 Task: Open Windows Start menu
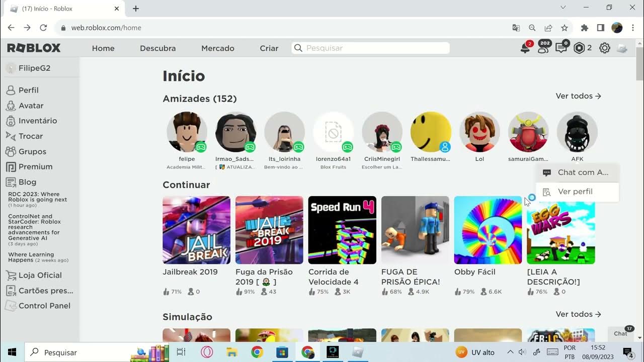pos(12,352)
